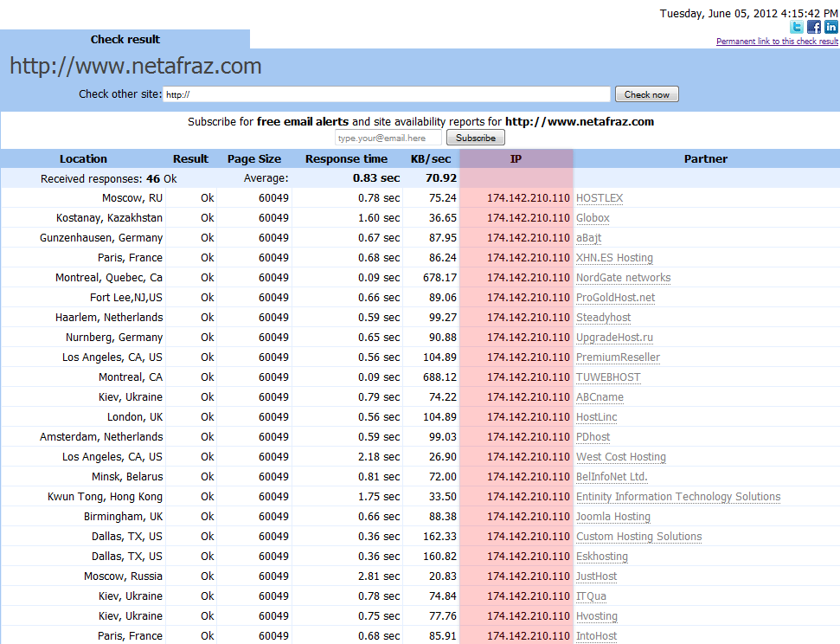
Task: Open the ProGoldHost.net partner link
Action: pyautogui.click(x=616, y=298)
